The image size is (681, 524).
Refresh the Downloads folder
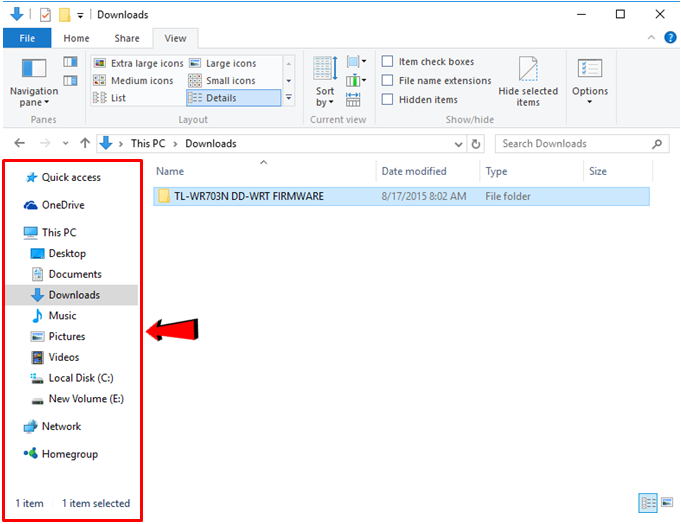pyautogui.click(x=476, y=144)
